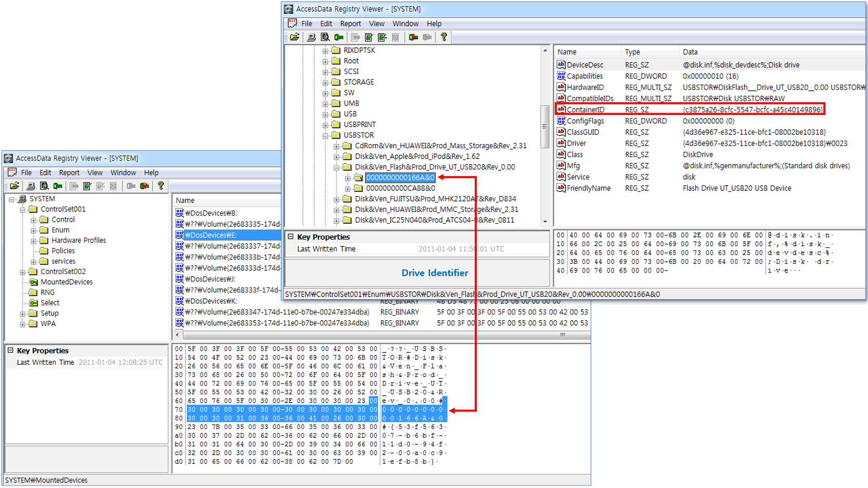Select the services key in tree
The image size is (868, 488).
point(64,261)
